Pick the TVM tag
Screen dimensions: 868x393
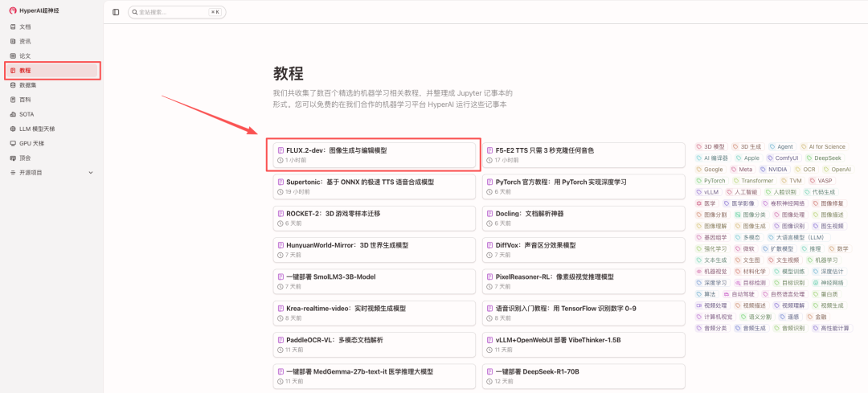[792, 181]
